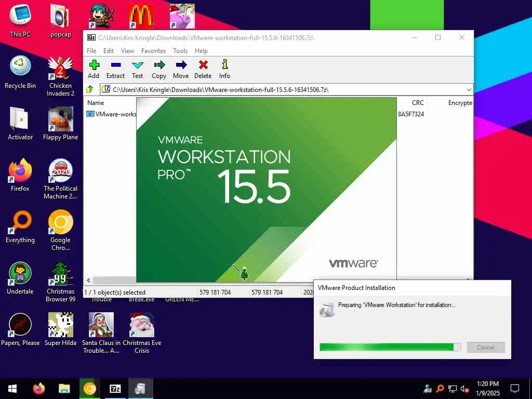Click the Move toolbar button
Viewport: 532px width, 399px height.
tap(181, 69)
